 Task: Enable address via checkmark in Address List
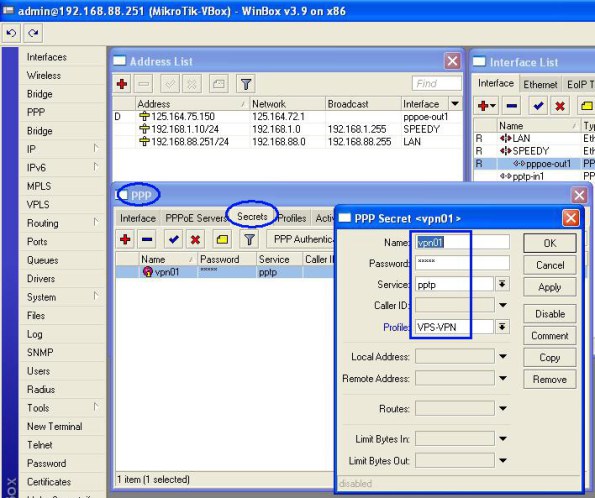click(x=170, y=84)
